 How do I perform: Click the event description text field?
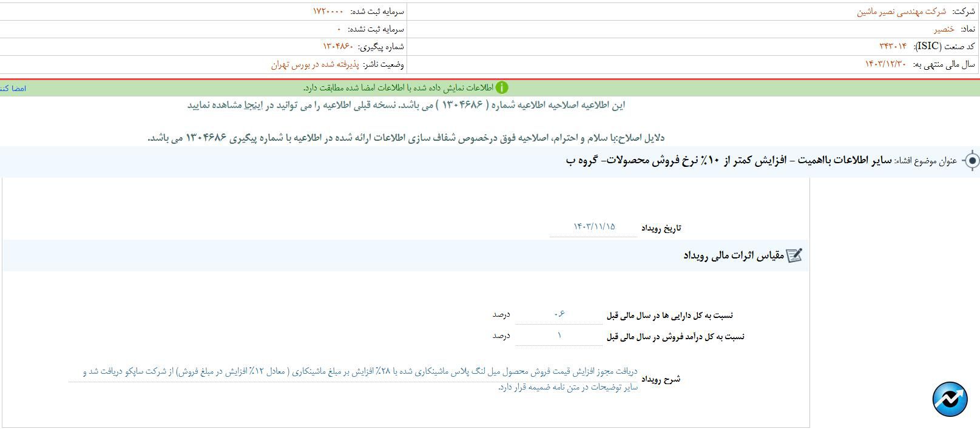(353, 379)
